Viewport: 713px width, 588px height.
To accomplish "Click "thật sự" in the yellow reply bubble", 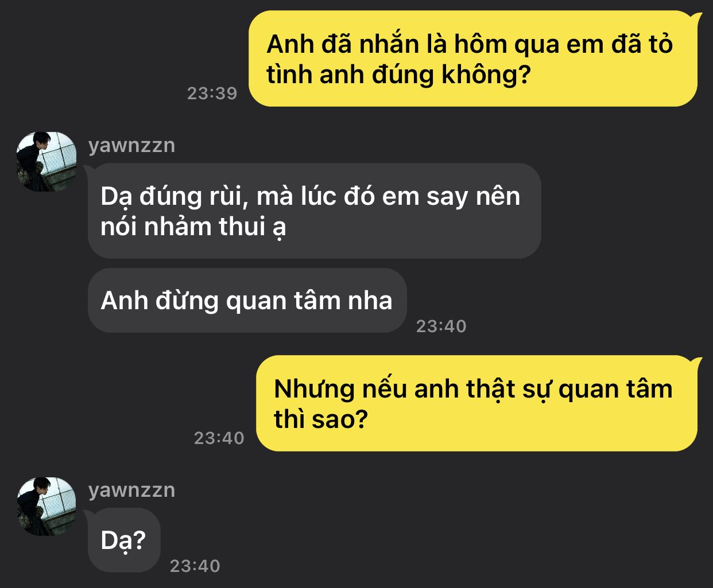I will click(509, 390).
